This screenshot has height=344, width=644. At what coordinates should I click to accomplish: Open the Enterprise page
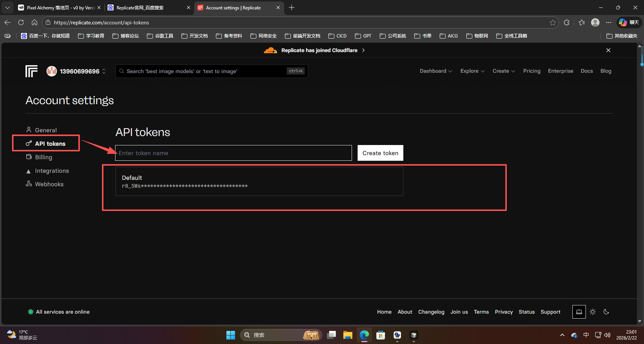tap(560, 71)
